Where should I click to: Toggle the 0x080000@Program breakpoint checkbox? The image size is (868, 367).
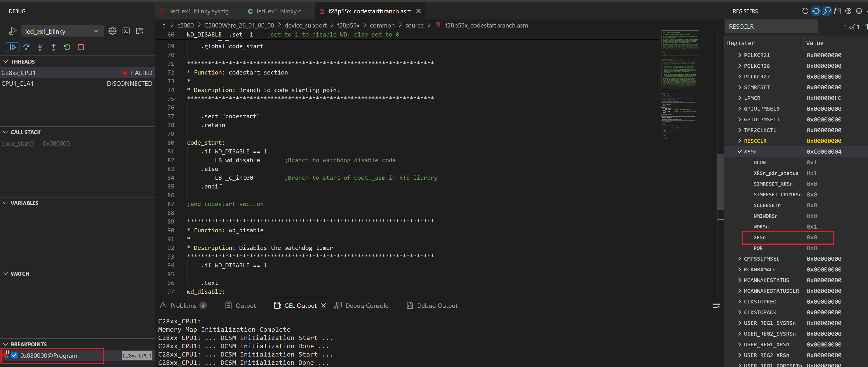click(x=15, y=356)
